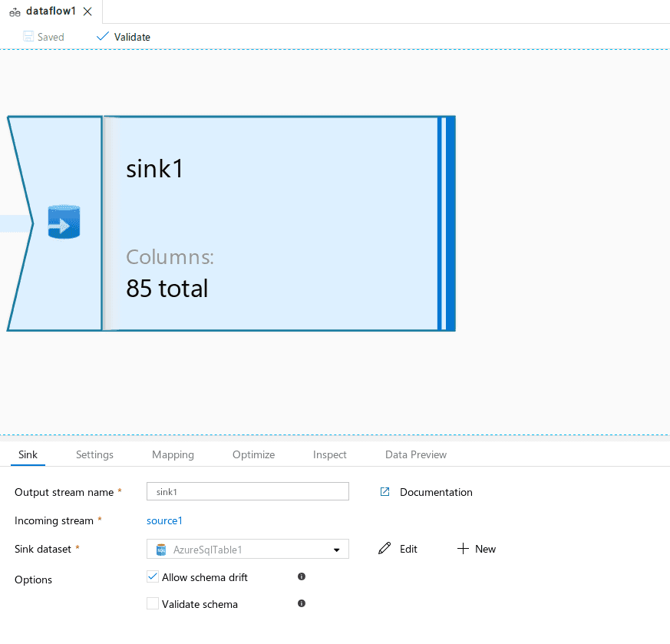This screenshot has width=670, height=644.
Task: Click the Output stream name input field
Action: [247, 491]
